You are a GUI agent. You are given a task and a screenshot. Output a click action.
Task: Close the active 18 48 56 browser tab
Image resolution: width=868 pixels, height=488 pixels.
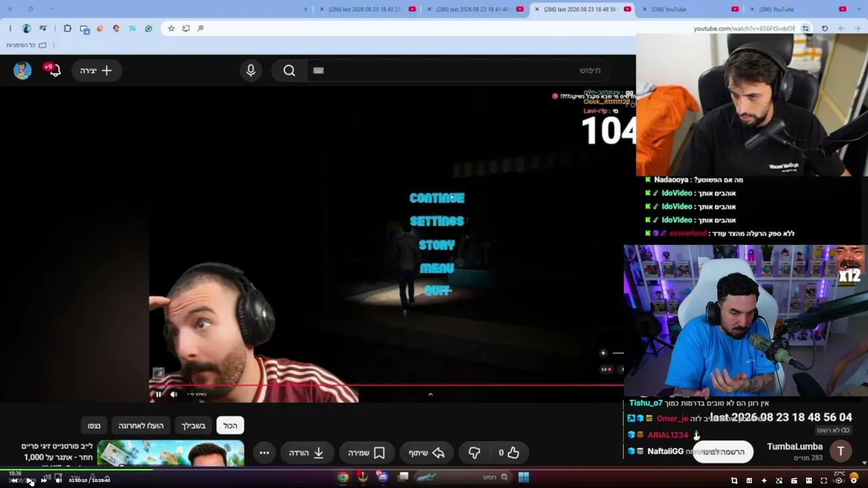(x=537, y=9)
